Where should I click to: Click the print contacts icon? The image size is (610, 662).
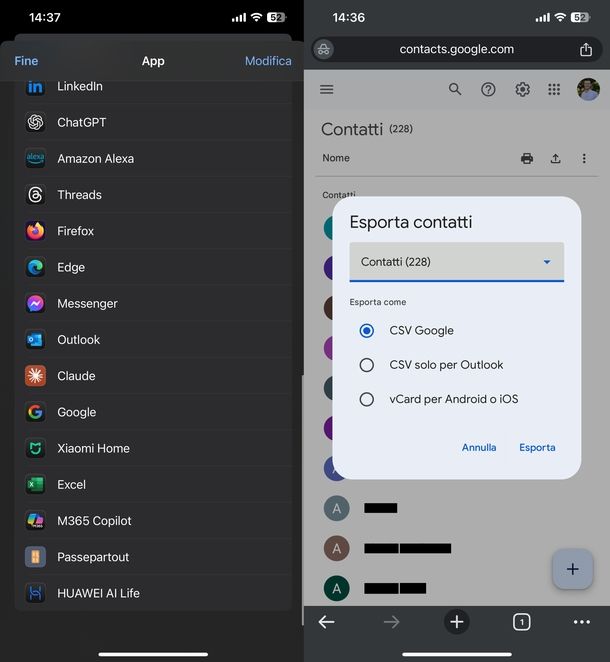pos(527,159)
